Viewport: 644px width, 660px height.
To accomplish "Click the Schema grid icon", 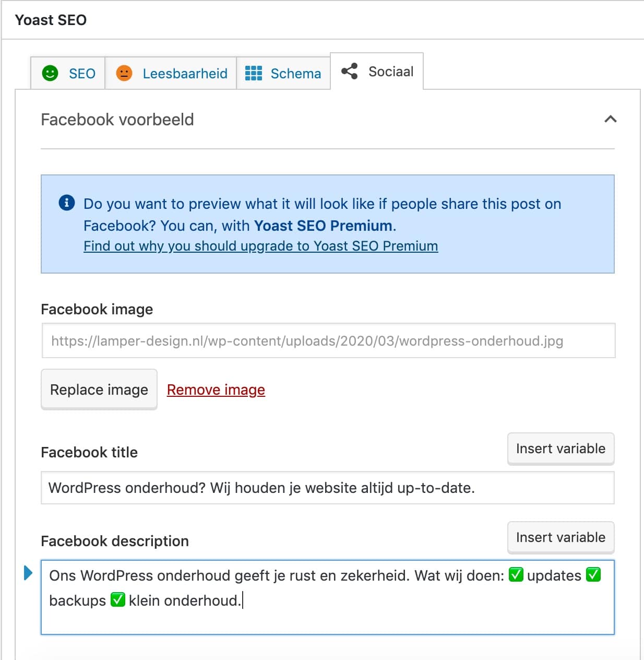I will pyautogui.click(x=254, y=73).
